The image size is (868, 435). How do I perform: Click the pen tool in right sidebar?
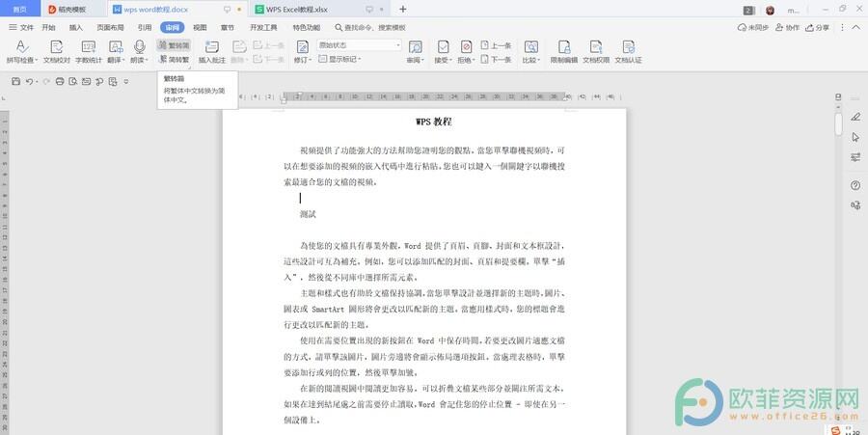(855, 117)
